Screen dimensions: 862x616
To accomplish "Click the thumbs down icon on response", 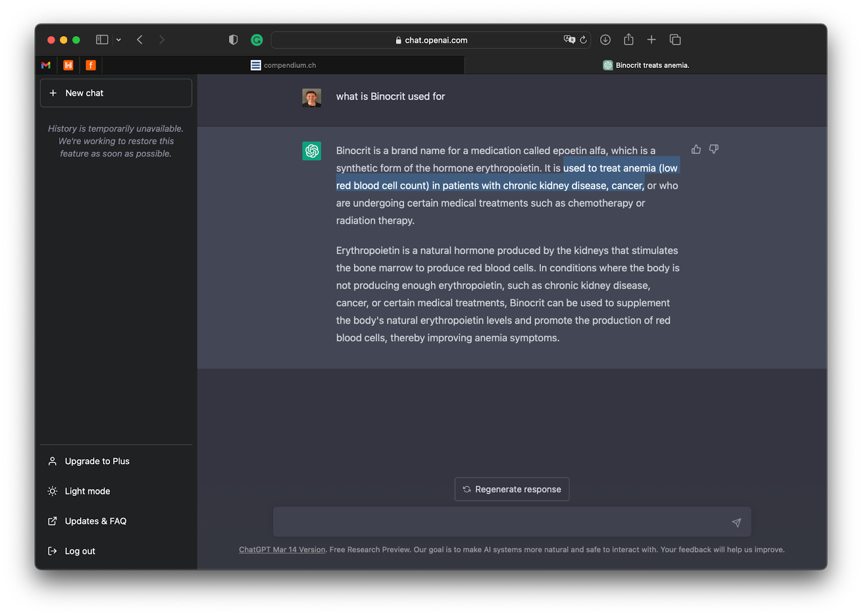I will pos(714,149).
